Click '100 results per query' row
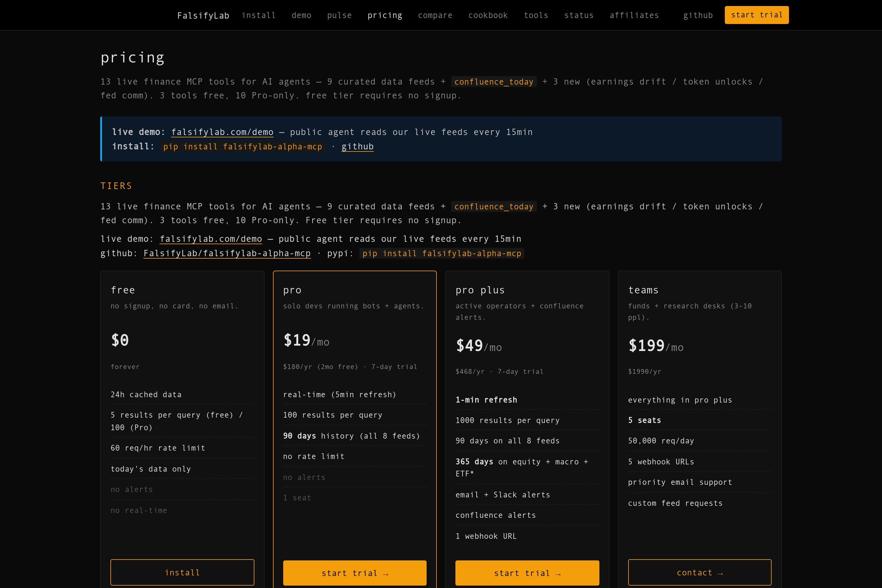Screen dimensions: 882x588 355,415
